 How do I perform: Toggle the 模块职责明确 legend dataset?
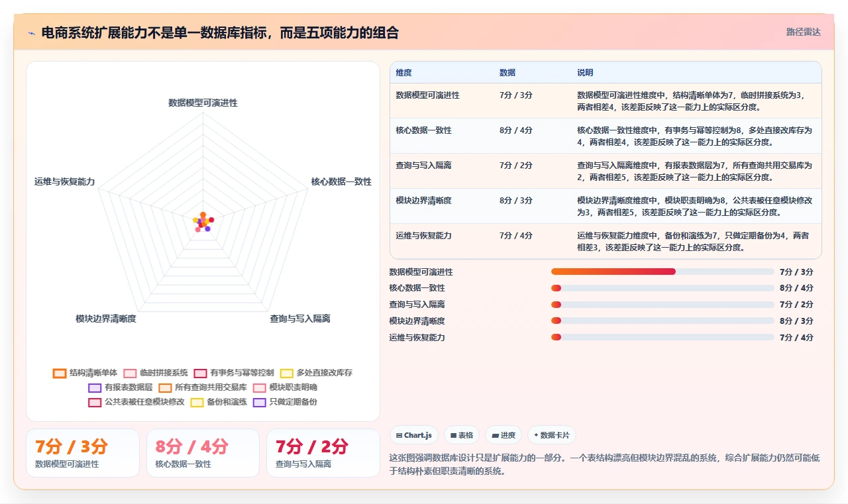(285, 387)
